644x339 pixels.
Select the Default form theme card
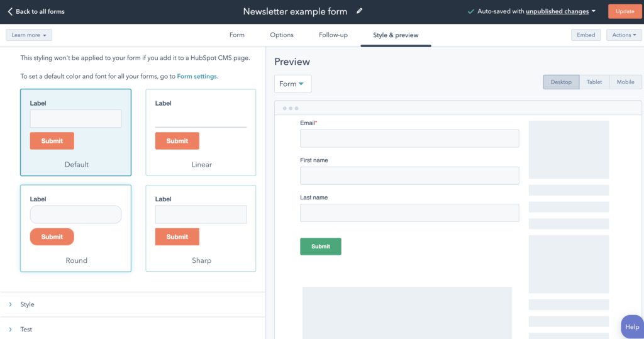tap(76, 132)
